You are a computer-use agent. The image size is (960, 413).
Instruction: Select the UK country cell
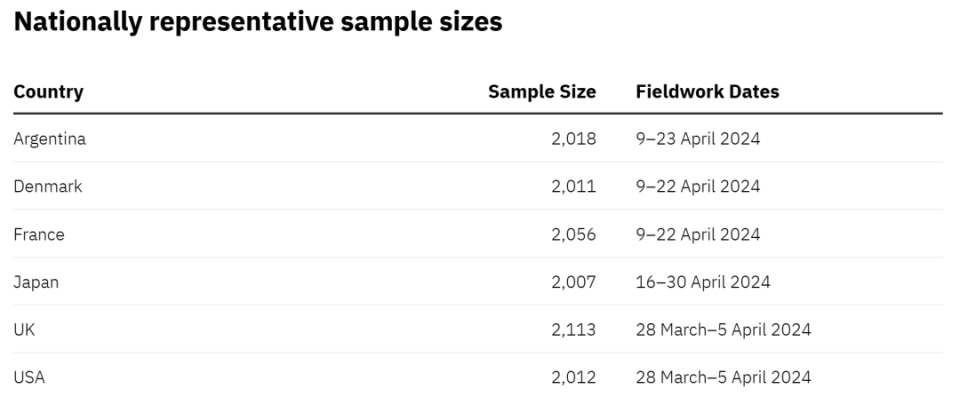[24, 330]
